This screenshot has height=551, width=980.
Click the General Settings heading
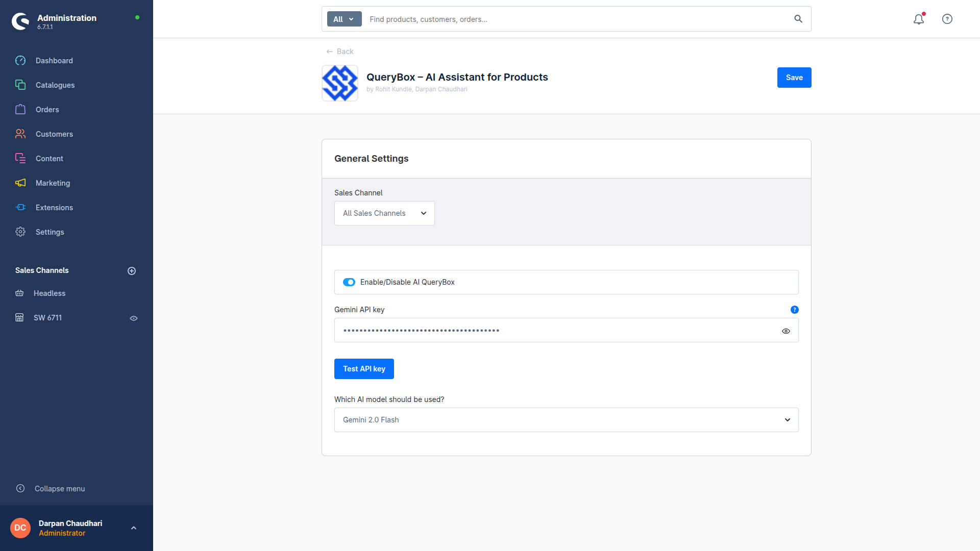(371, 159)
